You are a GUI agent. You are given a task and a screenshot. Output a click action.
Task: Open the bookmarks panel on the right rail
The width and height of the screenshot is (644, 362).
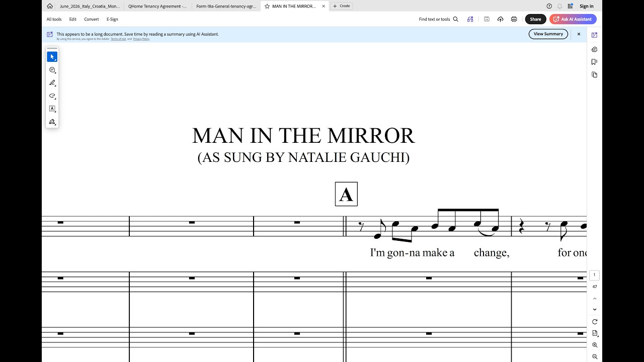coord(594,62)
